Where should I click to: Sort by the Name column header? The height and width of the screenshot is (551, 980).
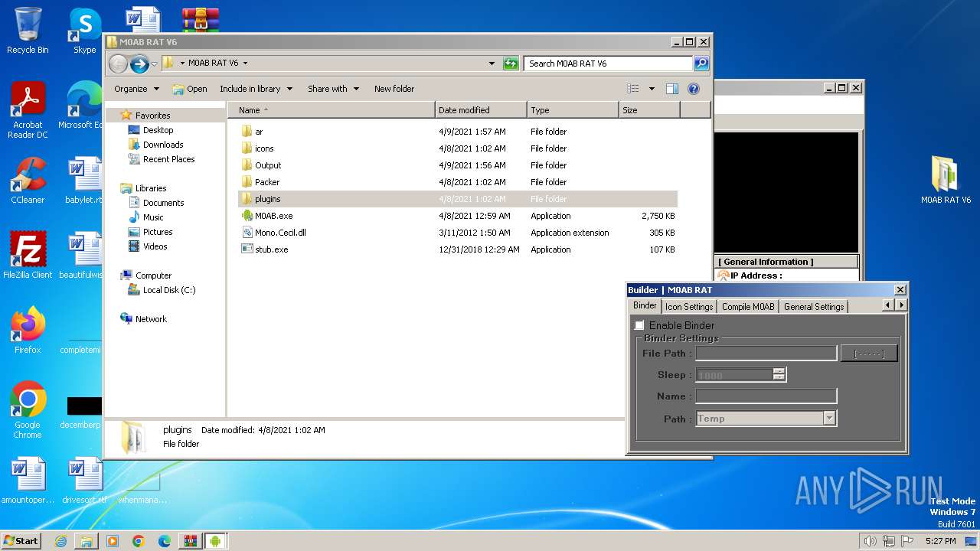pos(331,110)
